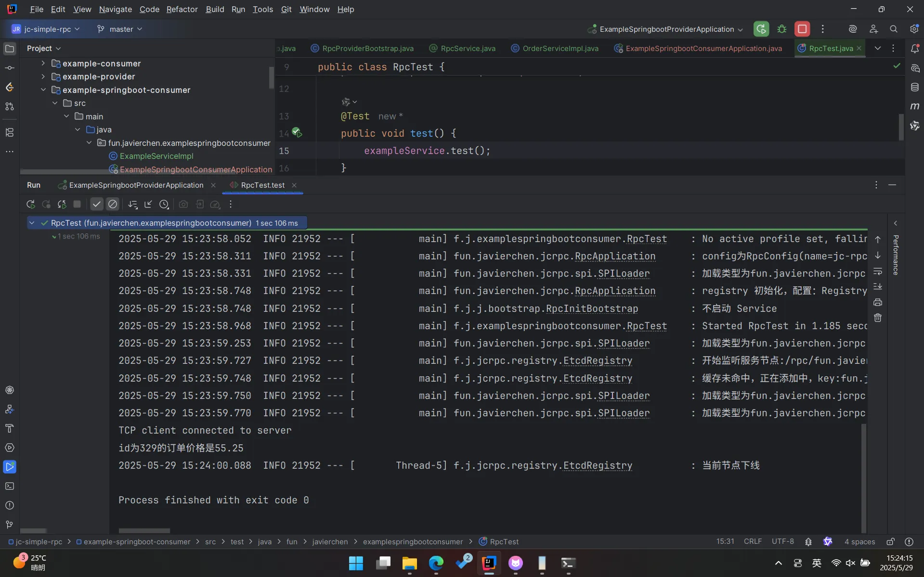This screenshot has width=924, height=577.
Task: Toggle show passed tests filter
Action: tap(97, 205)
